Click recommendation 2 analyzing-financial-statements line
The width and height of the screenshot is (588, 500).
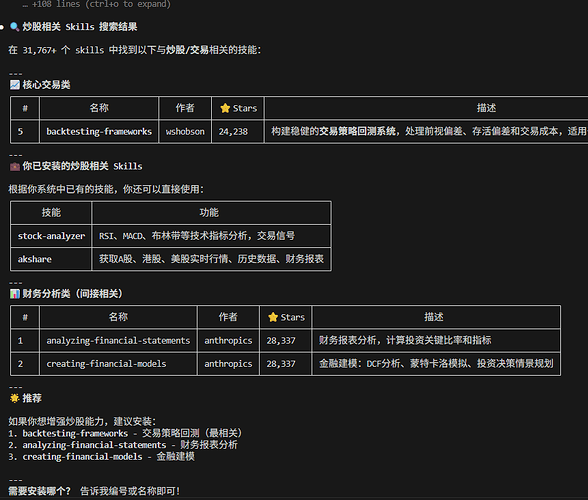pyautogui.click(x=123, y=445)
